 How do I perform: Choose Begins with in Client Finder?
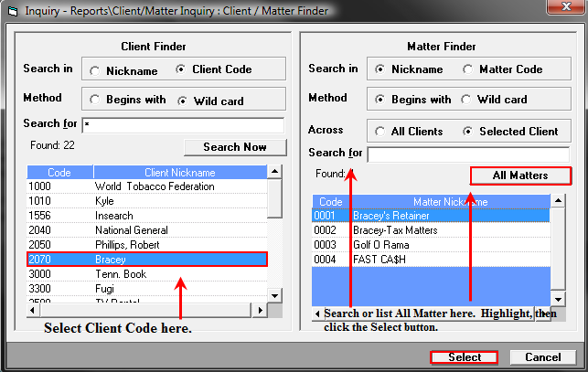pyautogui.click(x=96, y=101)
